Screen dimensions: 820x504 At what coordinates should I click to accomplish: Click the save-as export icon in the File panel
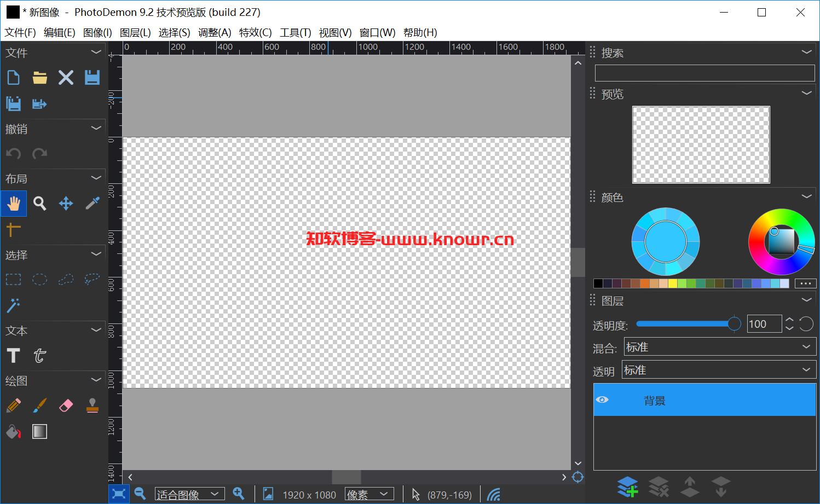coord(39,103)
